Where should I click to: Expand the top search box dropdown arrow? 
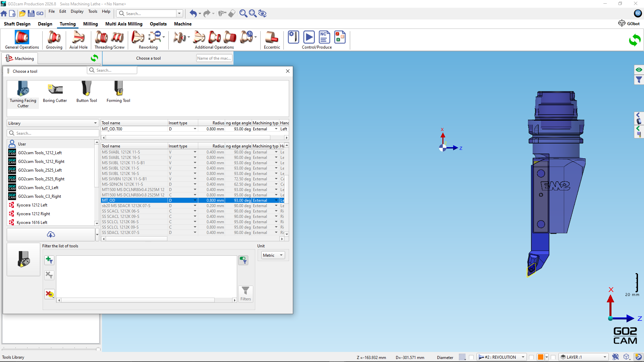179,13
